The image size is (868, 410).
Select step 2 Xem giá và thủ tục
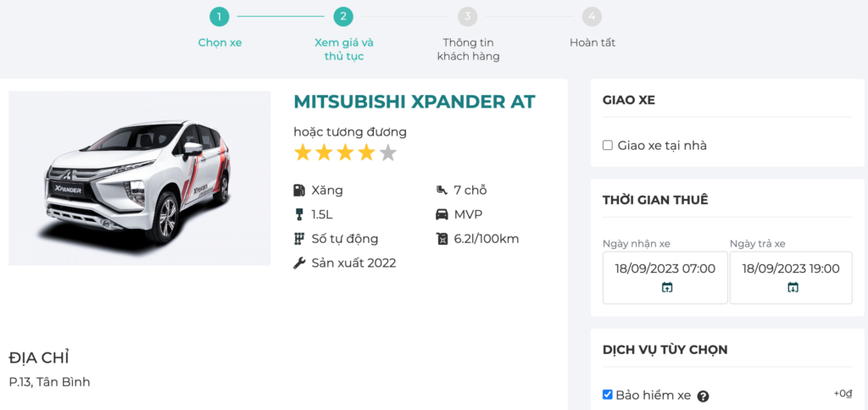pyautogui.click(x=342, y=16)
